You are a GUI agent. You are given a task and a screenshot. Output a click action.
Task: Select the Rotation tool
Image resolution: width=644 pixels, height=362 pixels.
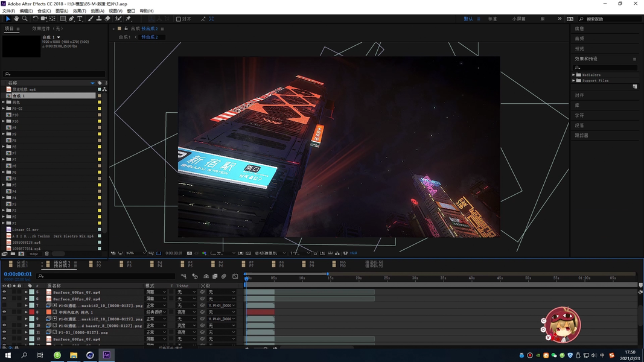[36, 19]
